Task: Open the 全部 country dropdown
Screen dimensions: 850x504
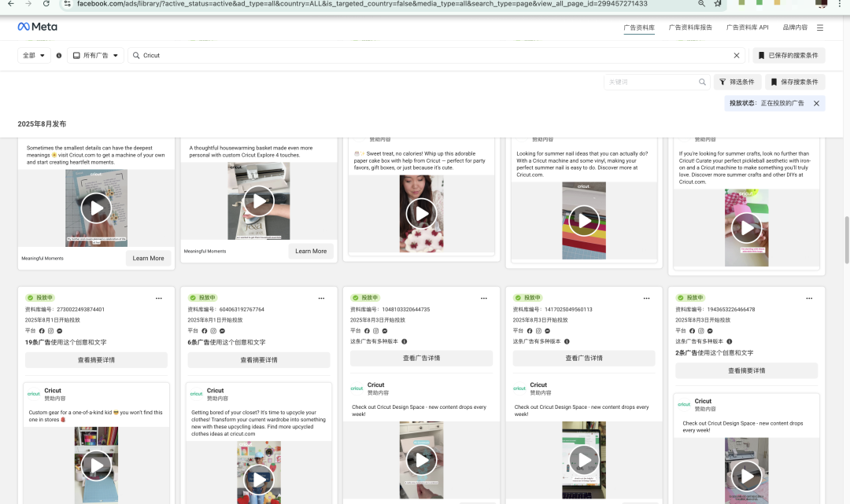Action: pos(34,55)
